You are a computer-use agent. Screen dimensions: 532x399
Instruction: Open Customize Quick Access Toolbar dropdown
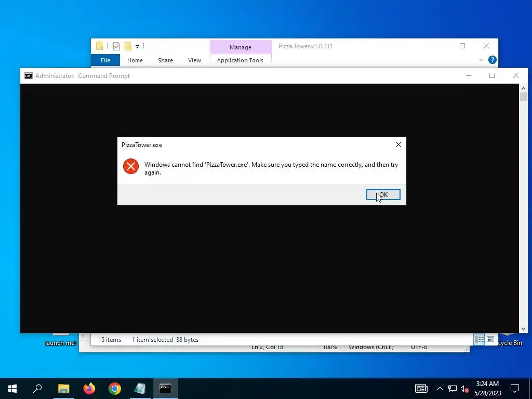point(137,46)
